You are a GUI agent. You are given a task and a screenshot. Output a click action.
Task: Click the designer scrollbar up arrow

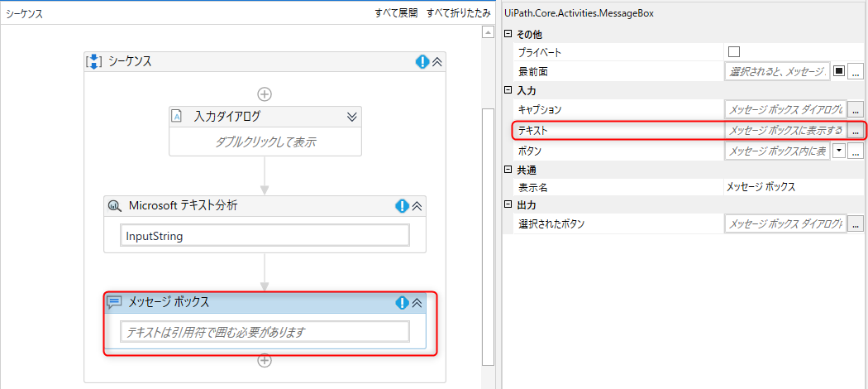pos(488,33)
